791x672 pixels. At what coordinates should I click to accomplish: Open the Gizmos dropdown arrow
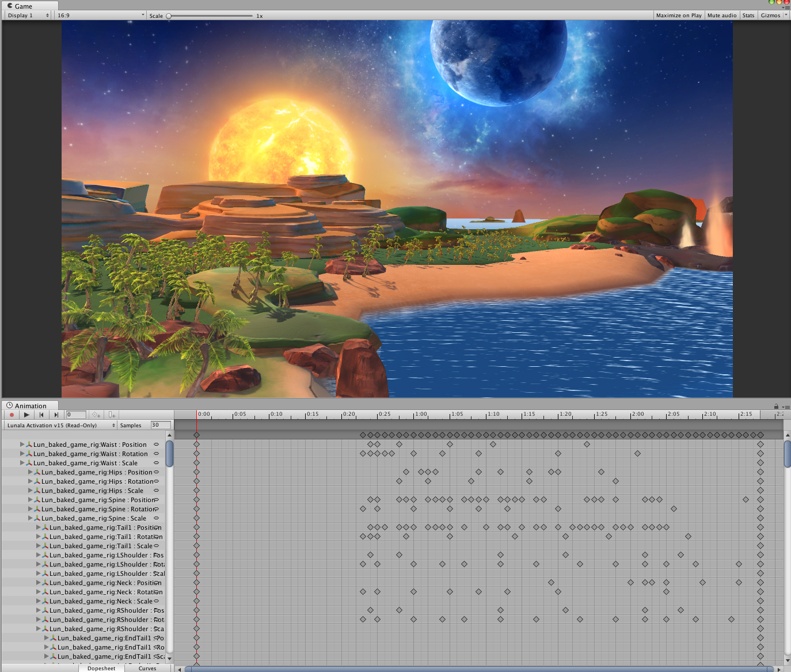coord(786,16)
